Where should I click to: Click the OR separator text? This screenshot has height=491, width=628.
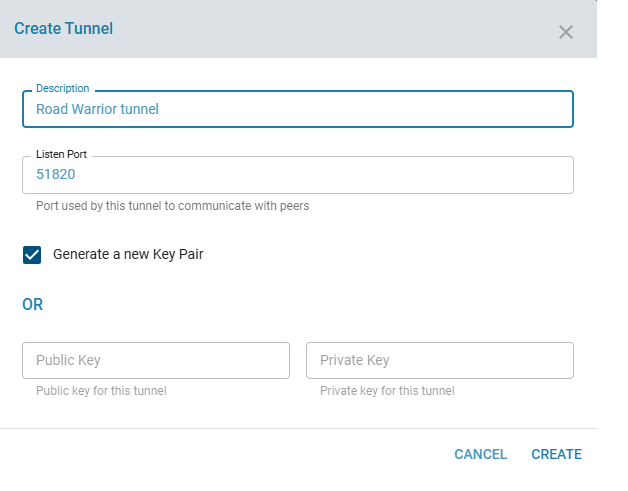coord(33,305)
